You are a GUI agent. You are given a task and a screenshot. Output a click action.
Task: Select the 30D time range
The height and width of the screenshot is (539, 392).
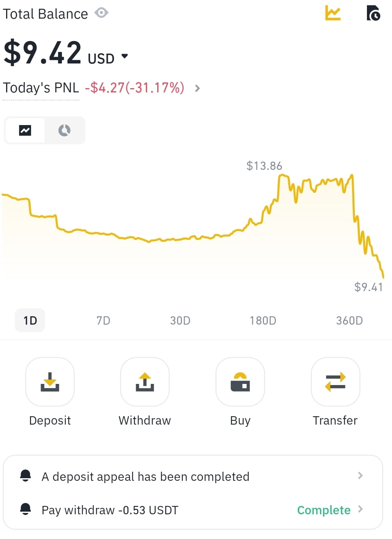click(x=180, y=320)
